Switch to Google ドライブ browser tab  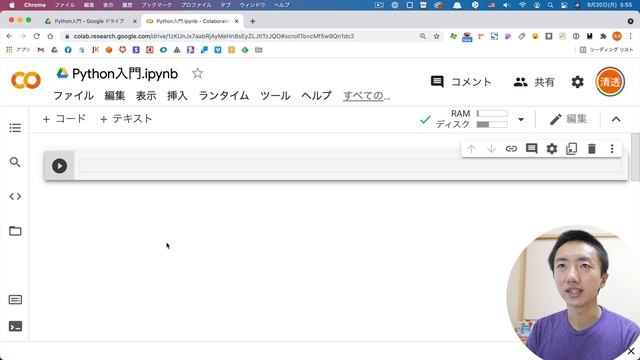(89, 21)
